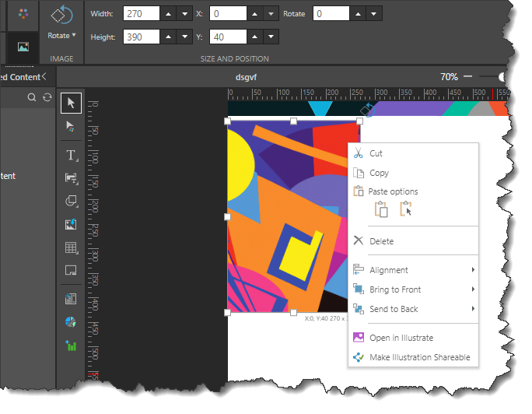Click Make Illustration Shareable

(x=419, y=357)
